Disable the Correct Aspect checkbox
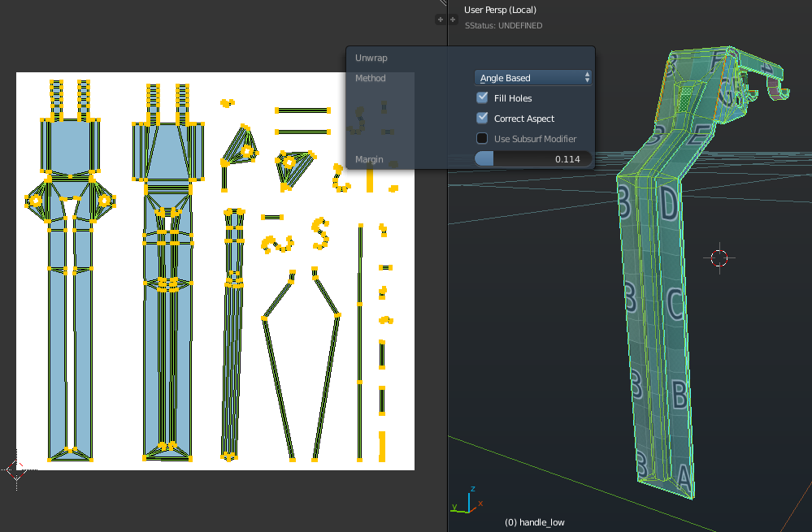This screenshot has height=532, width=812. [x=482, y=118]
